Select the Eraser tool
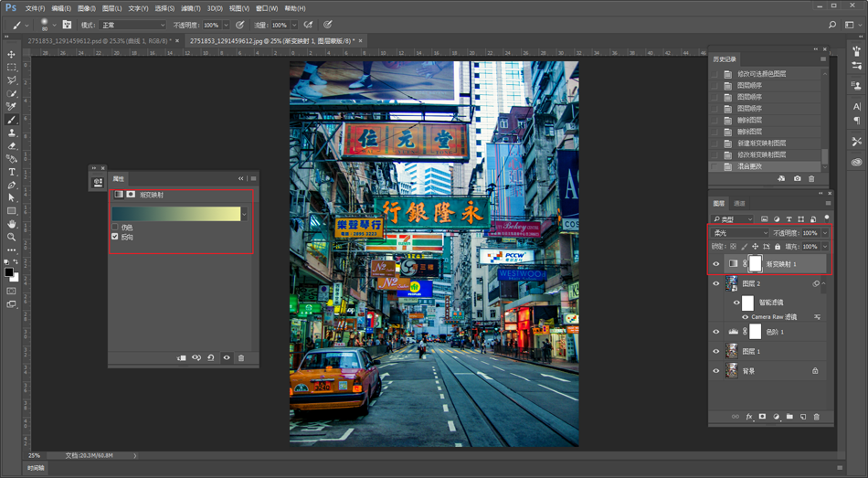This screenshot has width=868, height=478. pyautogui.click(x=11, y=146)
